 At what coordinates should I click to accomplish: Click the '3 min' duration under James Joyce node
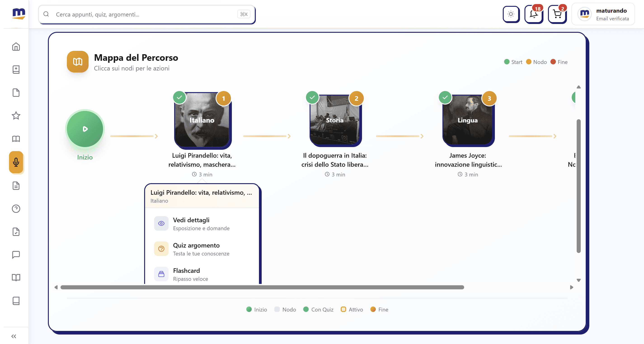coord(468,174)
